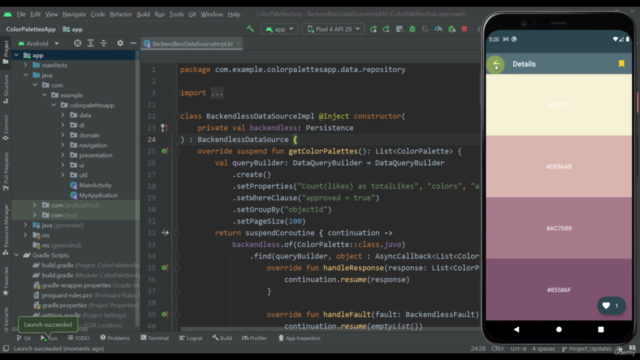Screen dimensions: 640x360
Task: Open the Git tool window
Action: [x=24, y=338]
